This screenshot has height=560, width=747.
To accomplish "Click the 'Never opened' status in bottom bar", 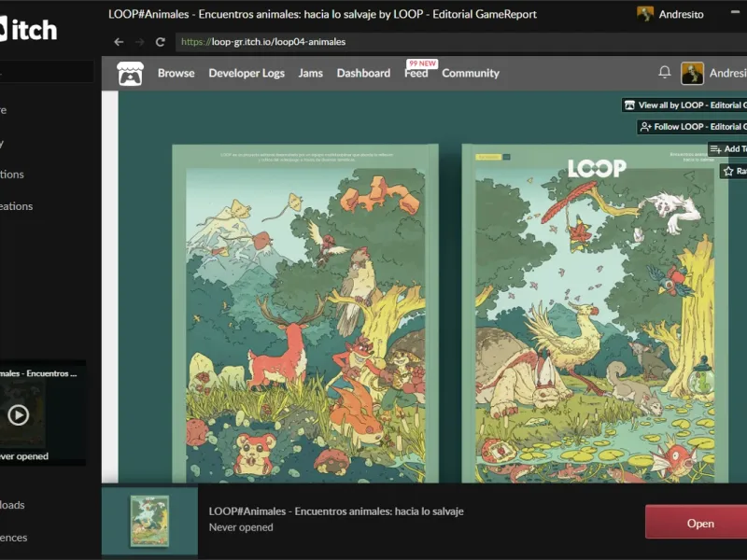I will pos(241,527).
